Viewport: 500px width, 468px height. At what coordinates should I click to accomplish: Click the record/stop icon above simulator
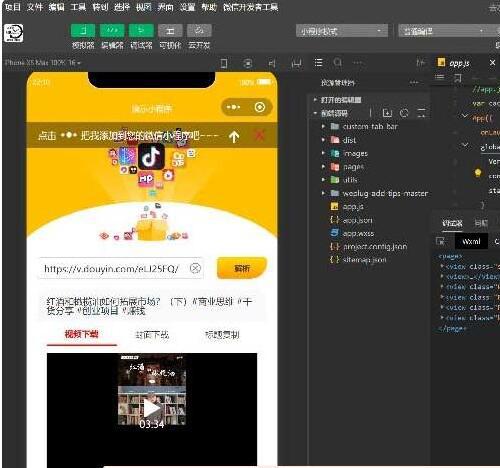(x=248, y=63)
